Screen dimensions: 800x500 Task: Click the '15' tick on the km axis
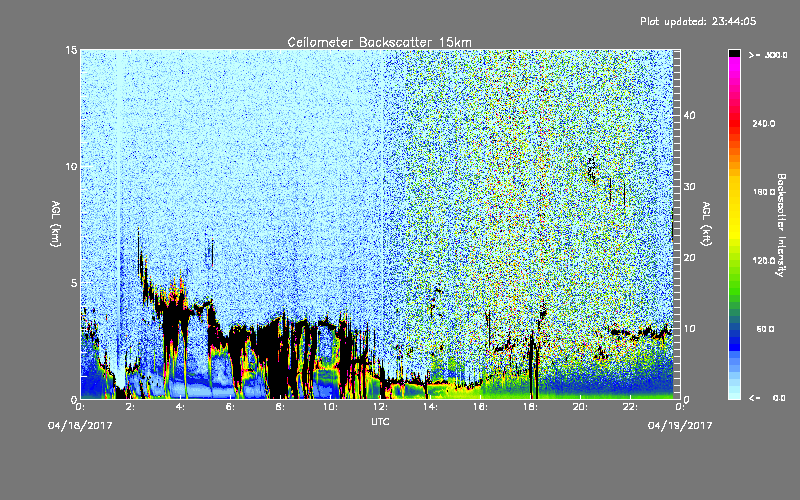71,50
